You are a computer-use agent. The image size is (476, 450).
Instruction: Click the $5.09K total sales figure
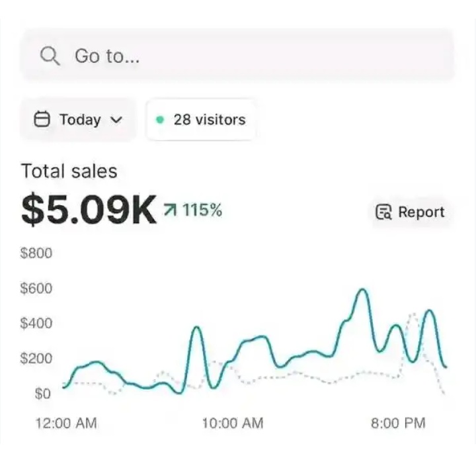[89, 210]
